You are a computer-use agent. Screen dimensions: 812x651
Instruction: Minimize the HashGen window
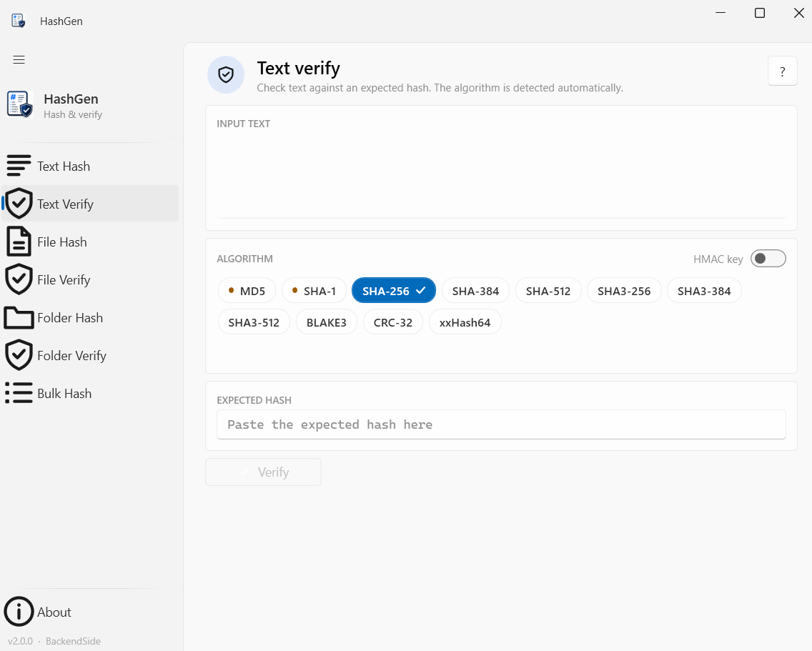[x=721, y=13]
